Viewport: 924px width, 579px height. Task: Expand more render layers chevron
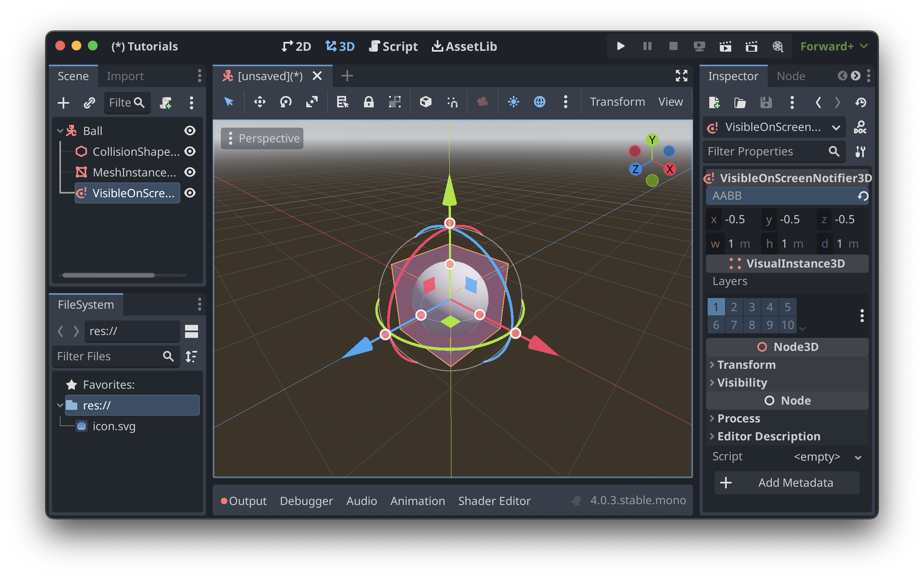802,328
